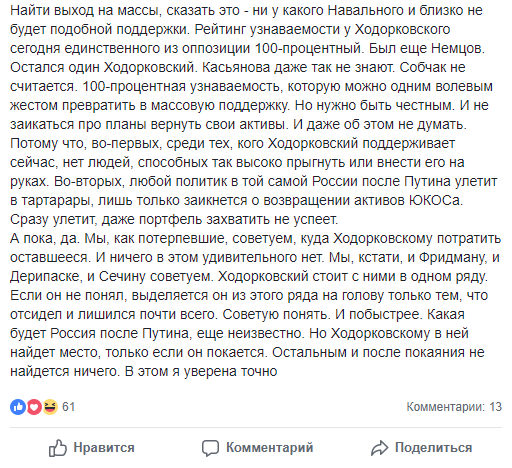Click the name Дерипаске in the post
This screenshot has width=512, height=468.
44,277
